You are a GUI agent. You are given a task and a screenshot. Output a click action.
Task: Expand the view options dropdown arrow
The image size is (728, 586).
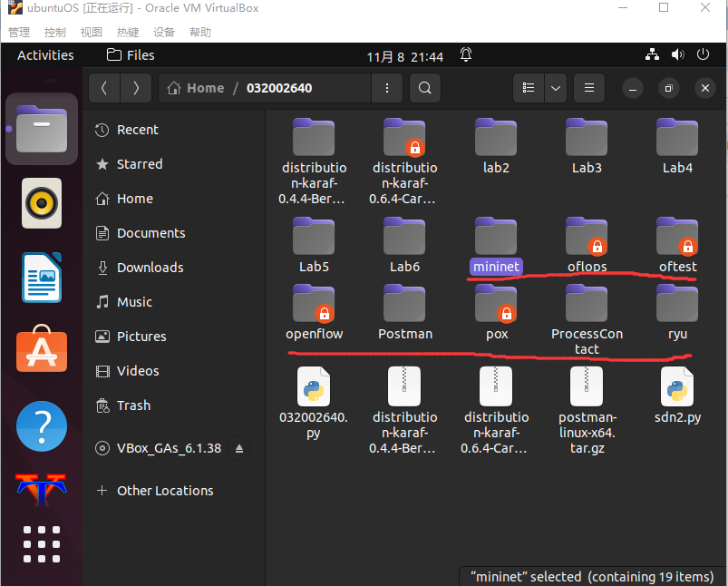click(x=555, y=88)
